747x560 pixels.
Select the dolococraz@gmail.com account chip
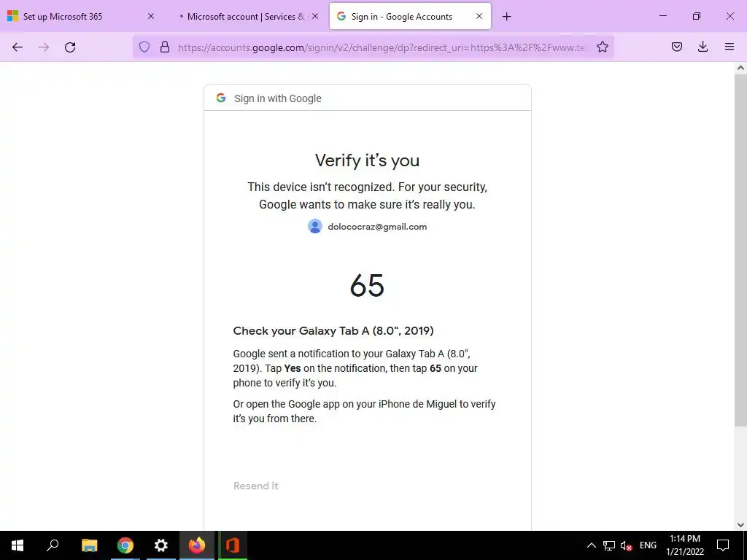click(368, 226)
